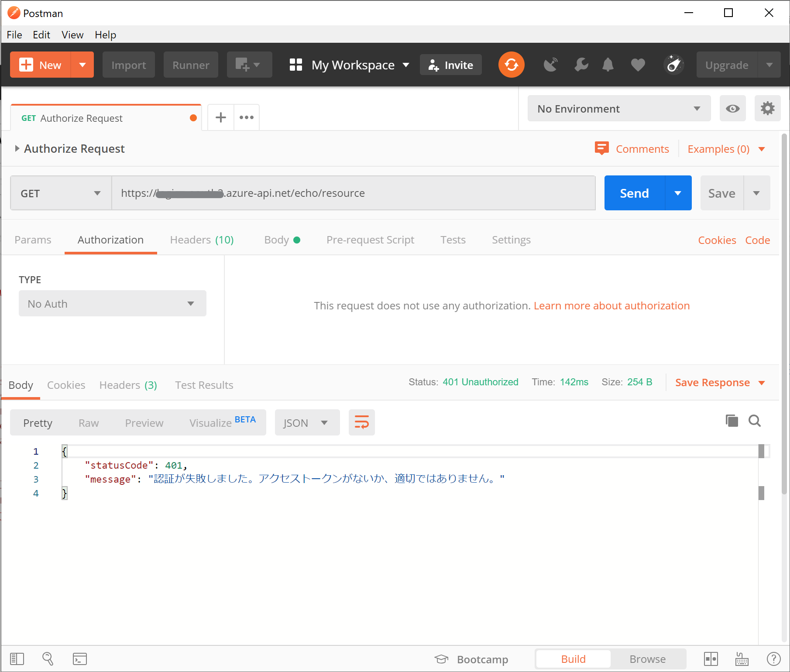Screen dimensions: 790x672
Task: Open the File menu
Action: click(x=14, y=34)
